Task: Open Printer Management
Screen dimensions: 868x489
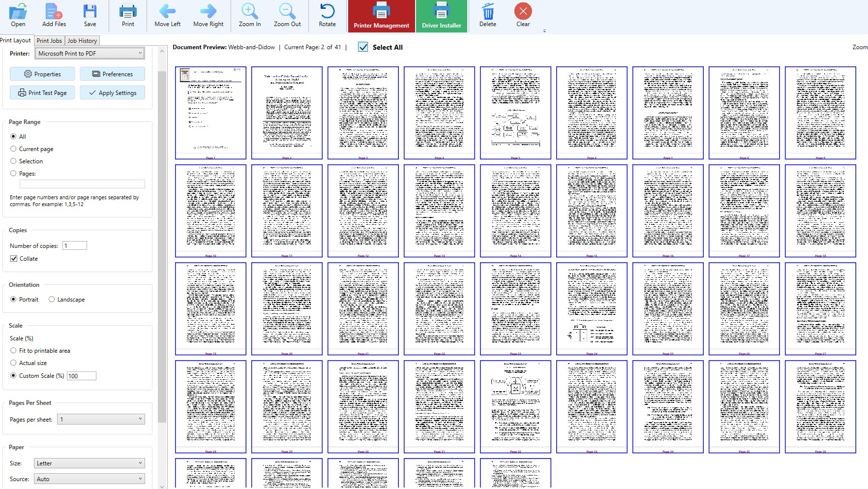Action: (x=380, y=15)
